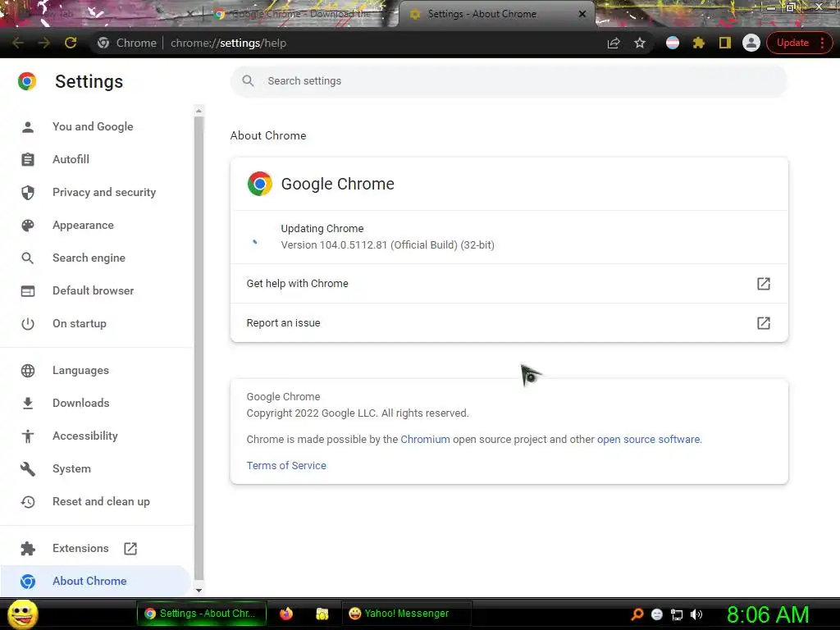Click the Settings Chrome logo in header
The width and height of the screenshot is (840, 630).
(x=27, y=81)
